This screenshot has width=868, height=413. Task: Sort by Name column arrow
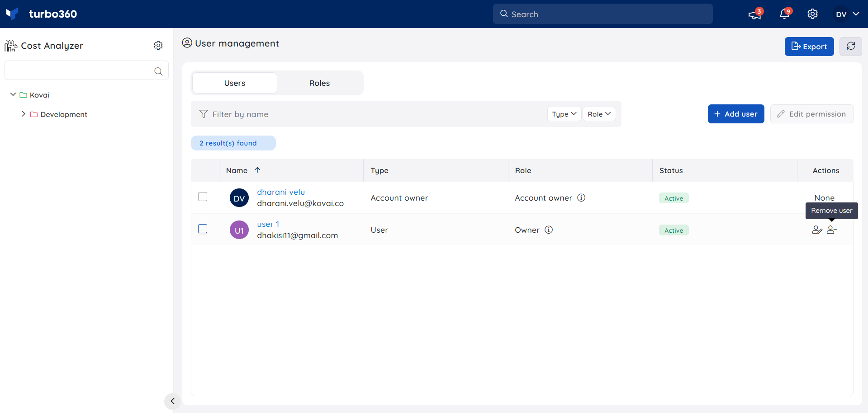pyautogui.click(x=257, y=170)
